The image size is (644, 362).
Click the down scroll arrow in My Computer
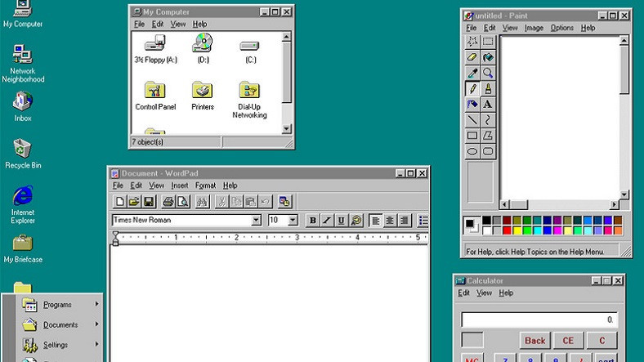[x=286, y=128]
